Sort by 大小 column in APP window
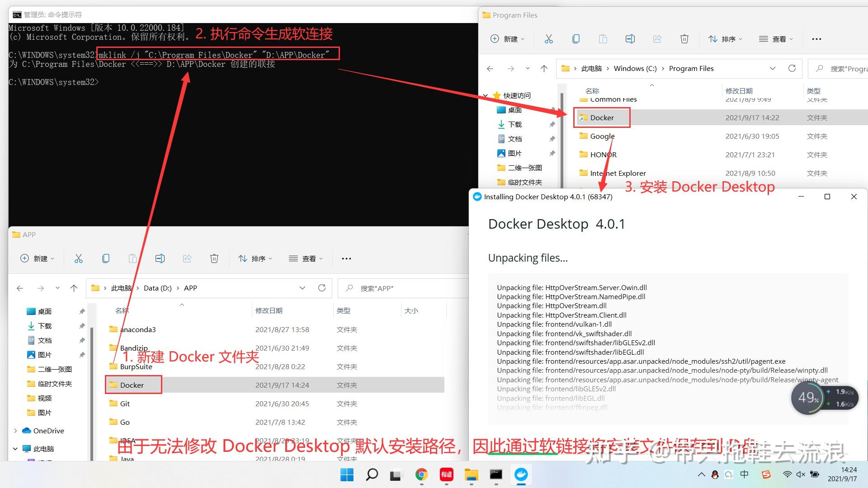Viewport: 868px width, 488px height. pyautogui.click(x=411, y=310)
